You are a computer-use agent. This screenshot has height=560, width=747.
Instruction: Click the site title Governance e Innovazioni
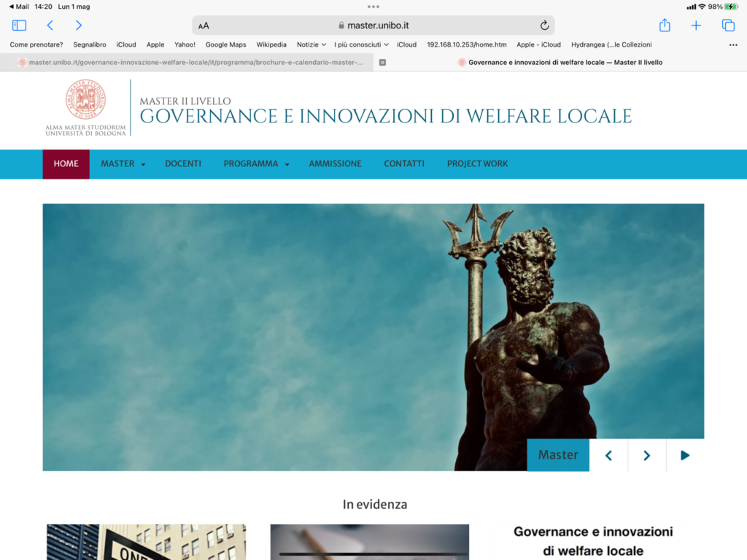point(385,116)
